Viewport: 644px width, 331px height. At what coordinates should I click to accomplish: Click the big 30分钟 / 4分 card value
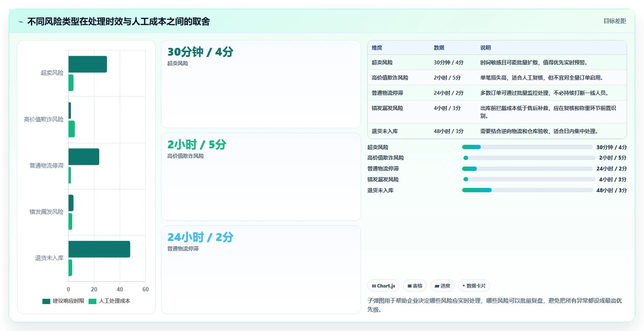pos(200,52)
